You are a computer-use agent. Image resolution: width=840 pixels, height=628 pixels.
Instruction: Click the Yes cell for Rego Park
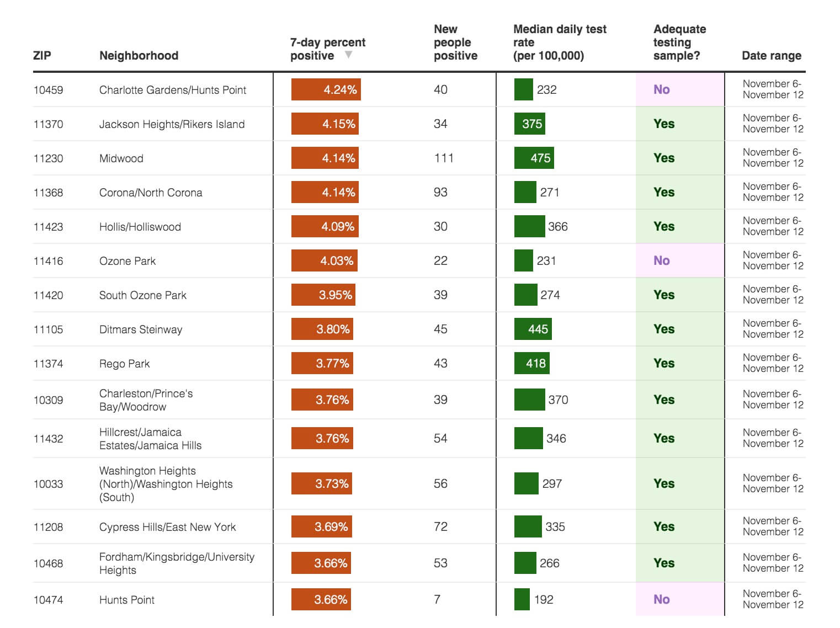[664, 363]
